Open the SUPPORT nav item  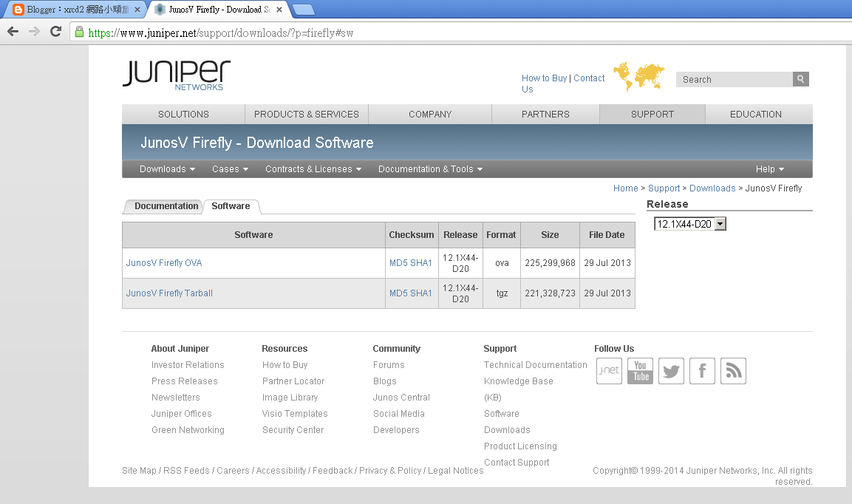point(652,114)
